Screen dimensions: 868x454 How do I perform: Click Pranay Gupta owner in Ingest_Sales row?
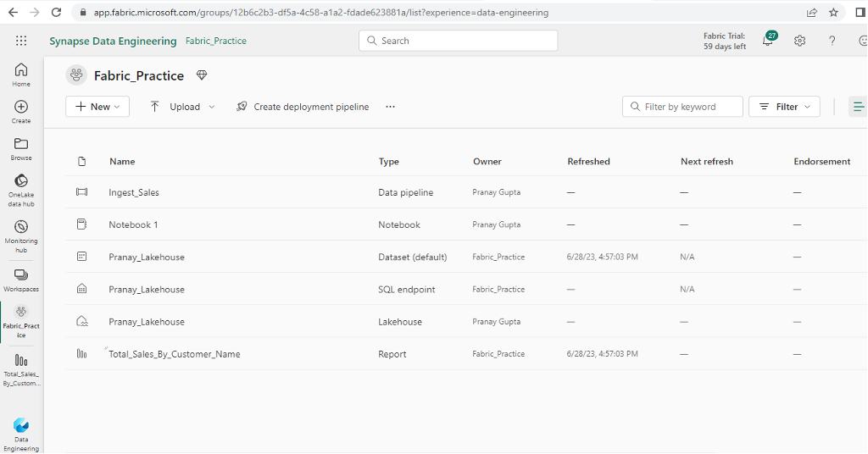click(x=497, y=192)
